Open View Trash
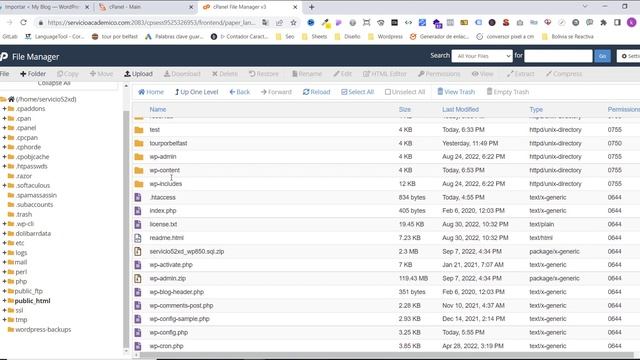The height and width of the screenshot is (360, 640). (456, 92)
